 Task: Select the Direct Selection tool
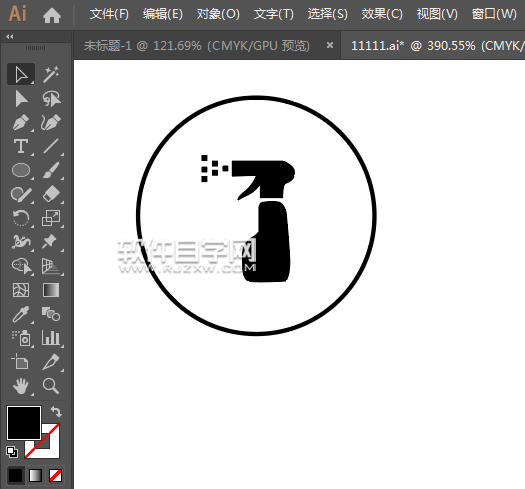[21, 99]
